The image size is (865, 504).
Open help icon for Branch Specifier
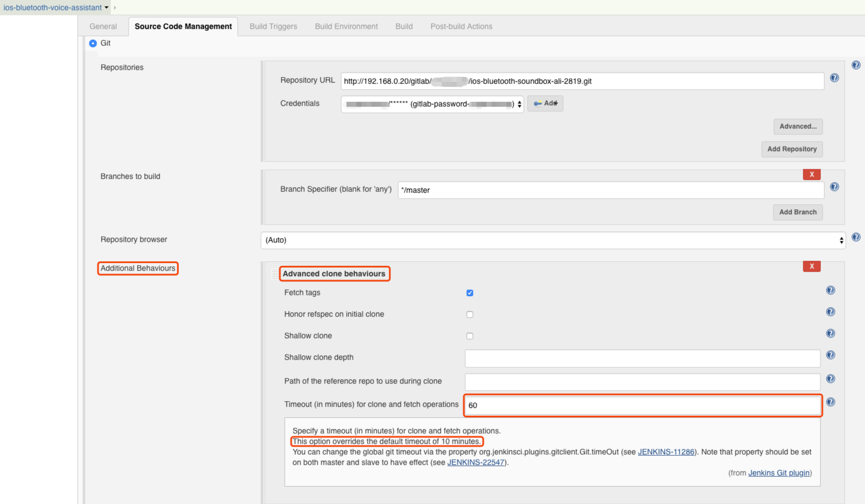[835, 187]
